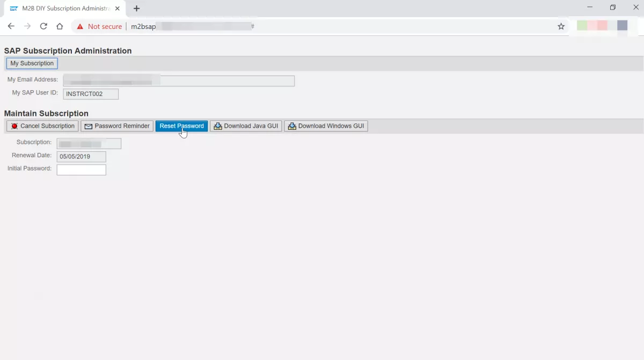Screen dimensions: 644x360
Task: Click Download Windows GUI button
Action: pyautogui.click(x=326, y=126)
